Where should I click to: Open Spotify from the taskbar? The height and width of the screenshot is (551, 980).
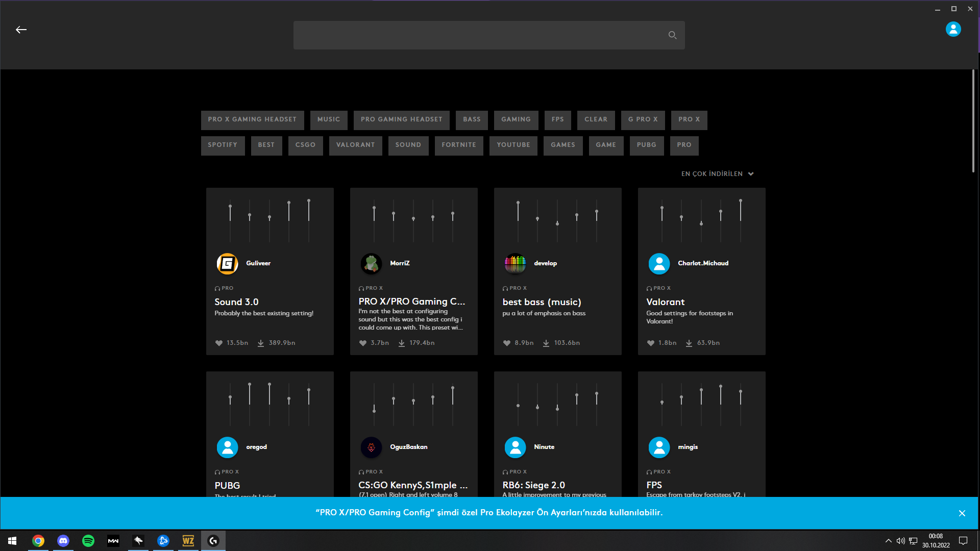pos(88,541)
